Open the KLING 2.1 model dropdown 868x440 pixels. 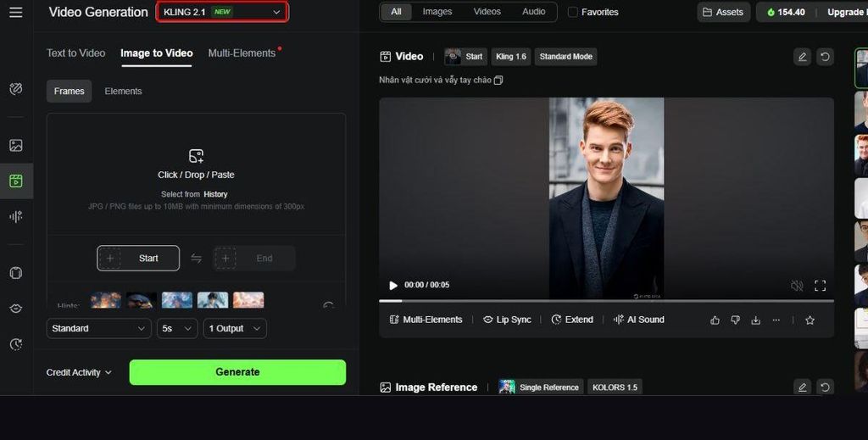[222, 12]
